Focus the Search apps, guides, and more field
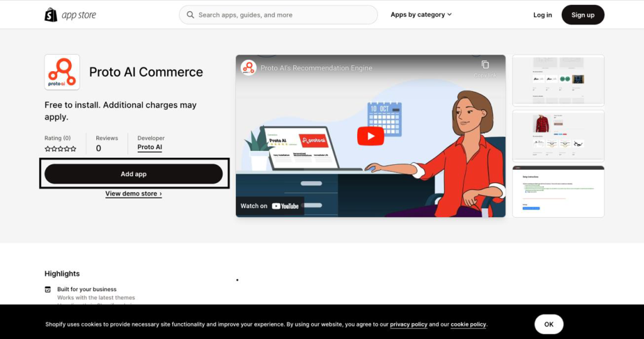 pyautogui.click(x=278, y=15)
